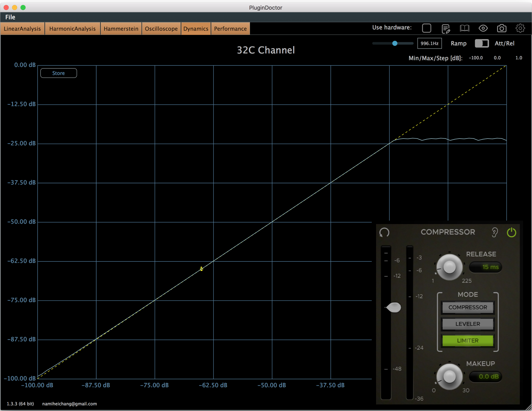Open the Oscilloscope tab
The width and height of the screenshot is (532, 411).
(161, 29)
